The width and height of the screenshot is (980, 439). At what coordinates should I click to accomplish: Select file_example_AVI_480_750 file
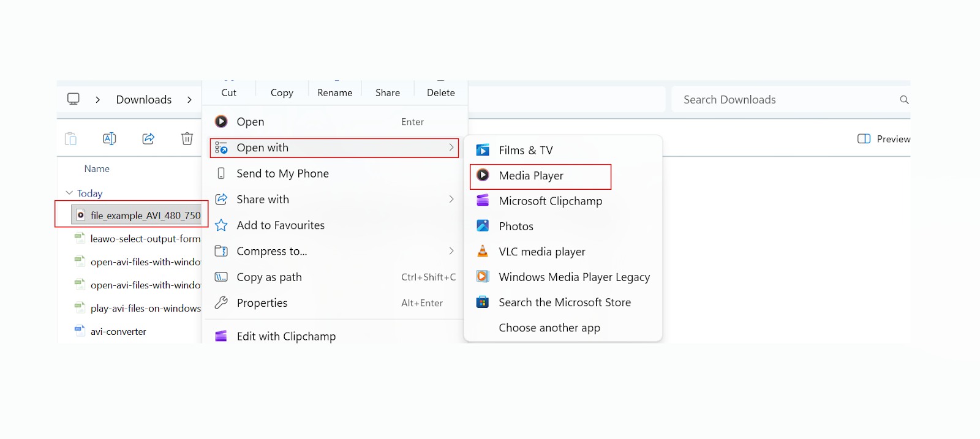pyautogui.click(x=136, y=216)
